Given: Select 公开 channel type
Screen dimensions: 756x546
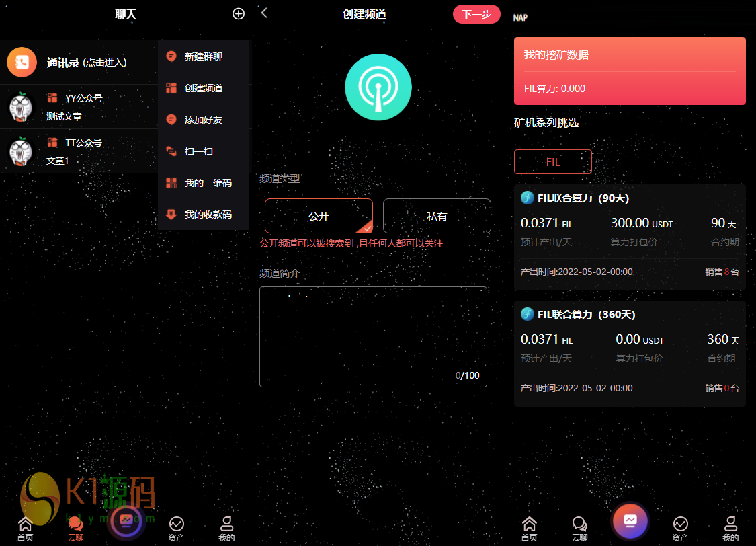Looking at the screenshot, I should [x=319, y=216].
